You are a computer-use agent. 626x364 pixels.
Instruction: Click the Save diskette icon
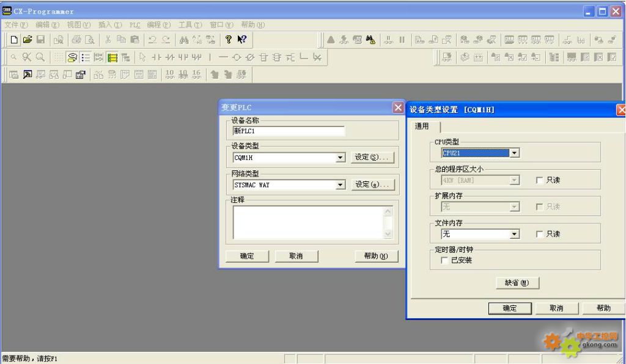tap(41, 40)
